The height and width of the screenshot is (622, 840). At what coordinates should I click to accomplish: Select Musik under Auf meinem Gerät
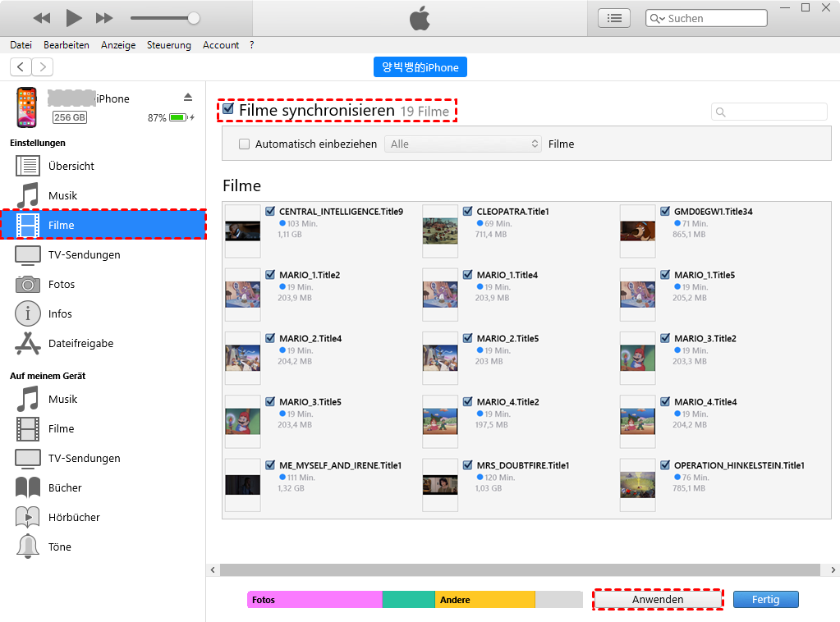103,400
